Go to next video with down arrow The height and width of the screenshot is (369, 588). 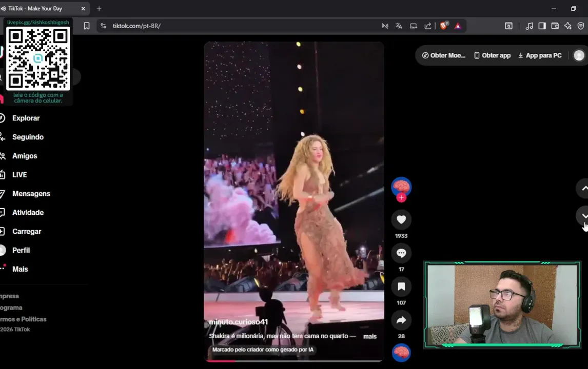[583, 215]
